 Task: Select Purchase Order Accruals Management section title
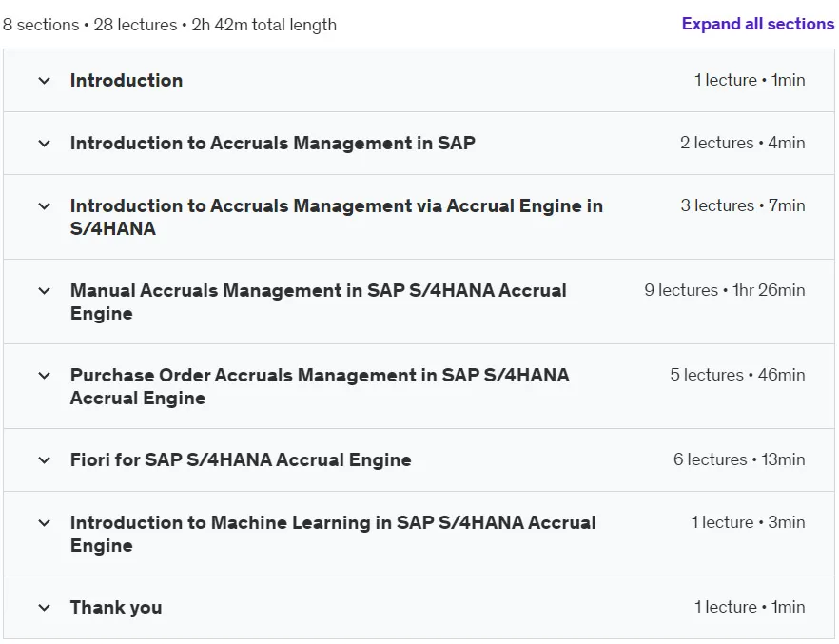(320, 386)
